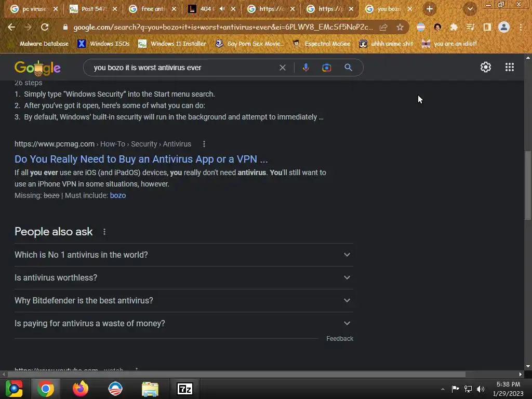Open Google quick settings gear
This screenshot has height=399, width=532.
[486, 67]
